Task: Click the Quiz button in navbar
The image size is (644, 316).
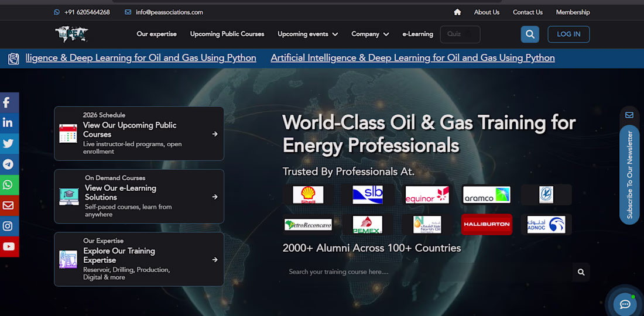Action: 460,35
